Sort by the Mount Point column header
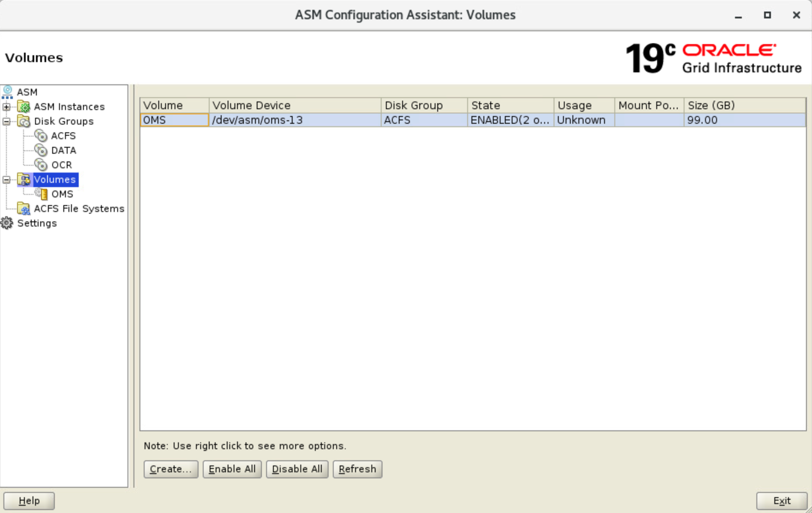This screenshot has height=513, width=812. pyautogui.click(x=649, y=105)
